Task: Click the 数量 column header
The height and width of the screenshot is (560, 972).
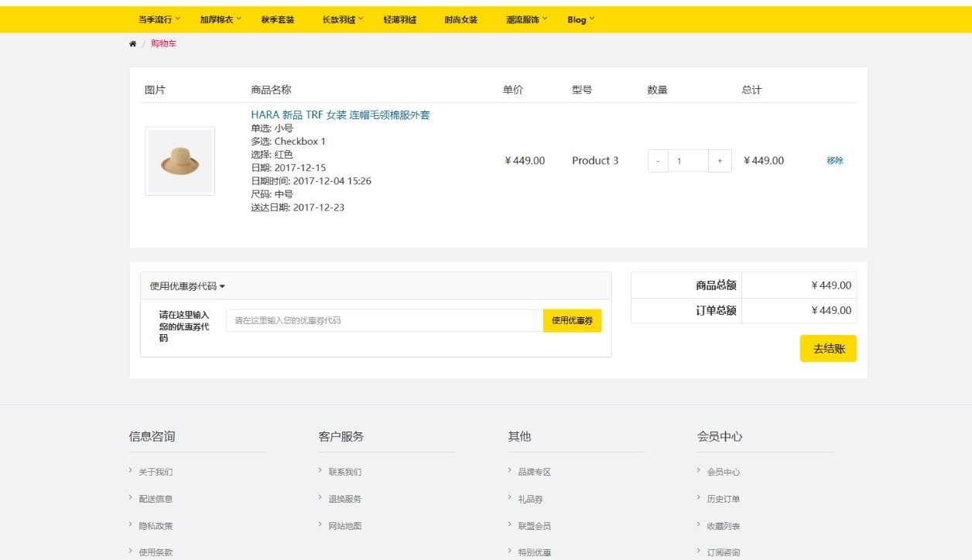Action: coord(657,90)
